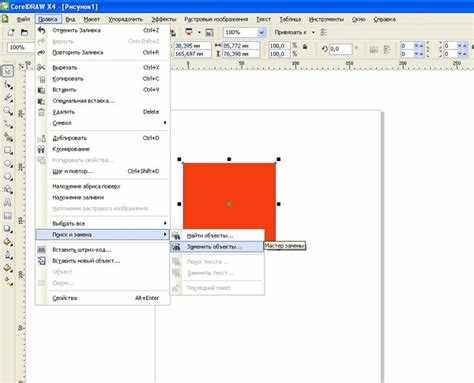Click the CorelDRAW document icon left of the menu bar

tap(5, 19)
